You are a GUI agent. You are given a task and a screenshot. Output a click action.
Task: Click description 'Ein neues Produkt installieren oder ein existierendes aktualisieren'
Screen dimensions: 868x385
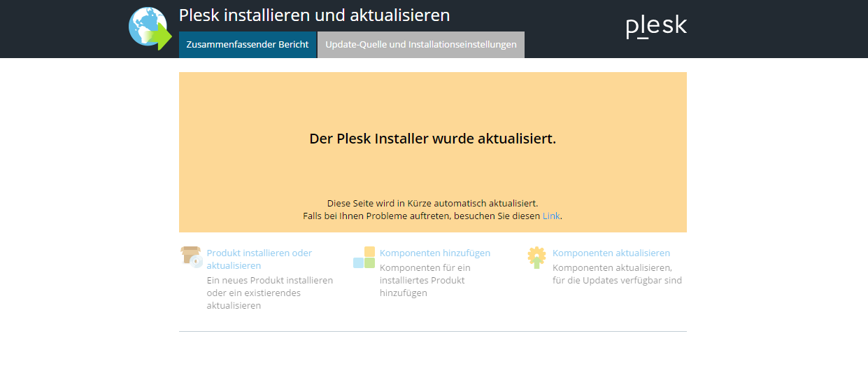(270, 293)
